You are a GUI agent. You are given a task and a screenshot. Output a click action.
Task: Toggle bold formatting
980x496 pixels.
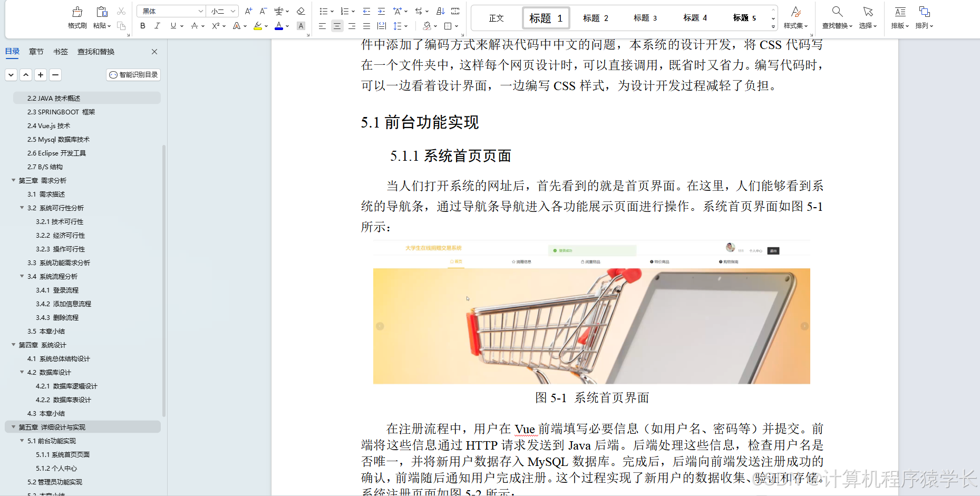click(142, 26)
